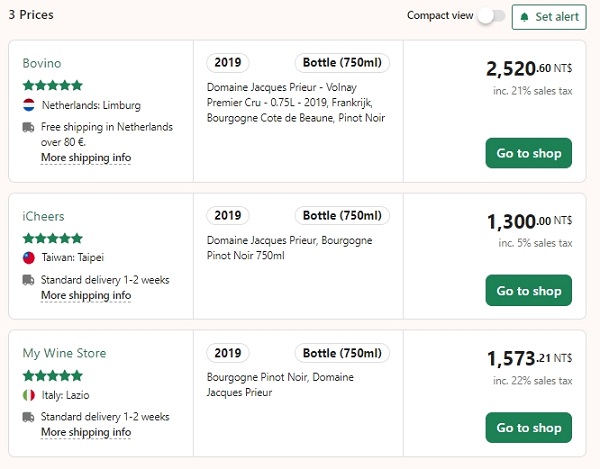Click Bottle (750ml) tag in iCheers row

[342, 215]
